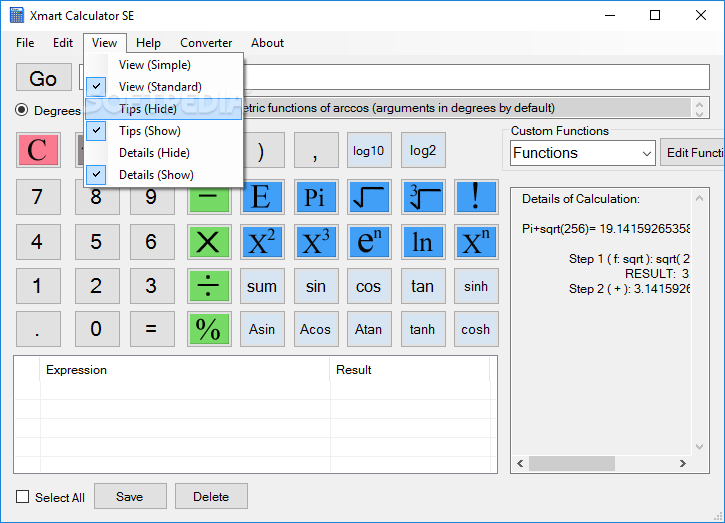Screen dimensions: 725x523
Task: Click the green division button
Action: [209, 286]
